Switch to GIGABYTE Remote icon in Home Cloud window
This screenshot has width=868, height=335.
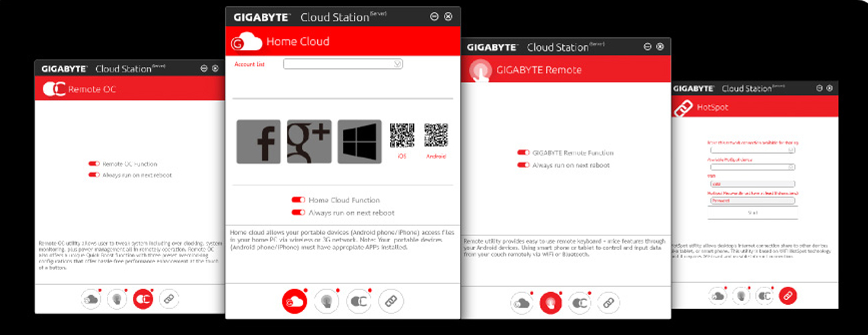(x=327, y=302)
